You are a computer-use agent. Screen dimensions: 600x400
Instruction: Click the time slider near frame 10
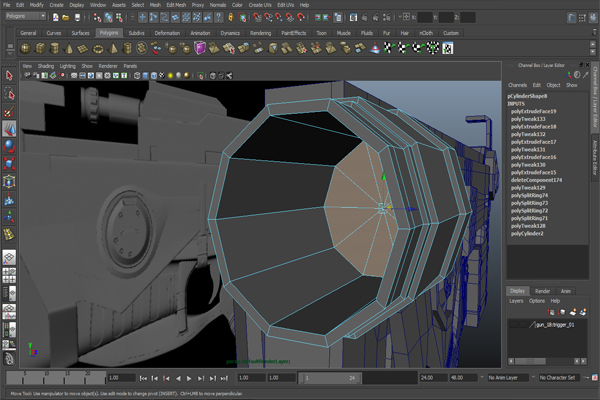(x=46, y=378)
